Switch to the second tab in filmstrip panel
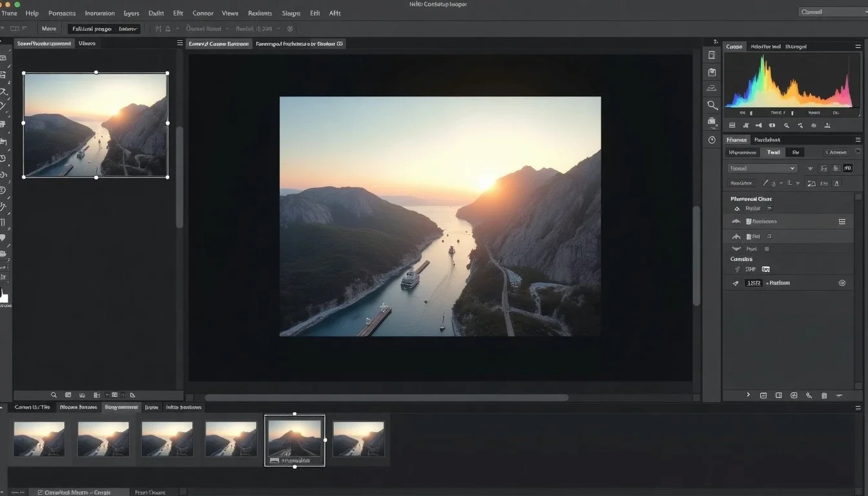The width and height of the screenshot is (868, 496). click(x=78, y=408)
